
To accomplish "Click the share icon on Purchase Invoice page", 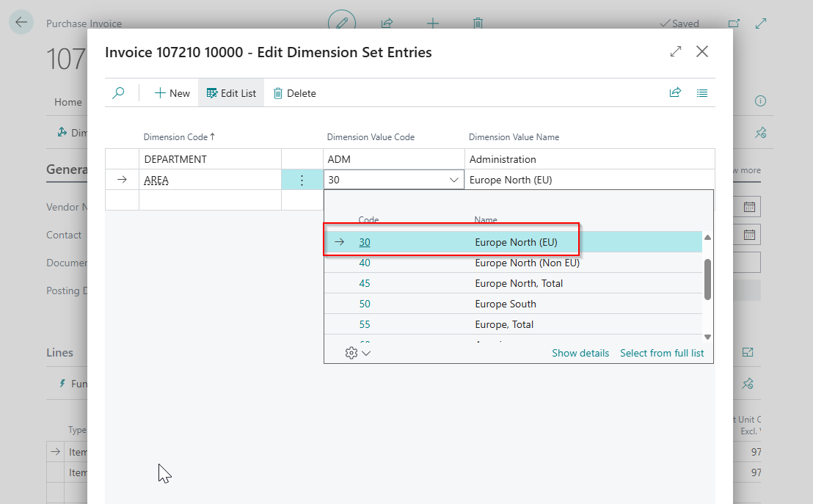I will coord(387,23).
